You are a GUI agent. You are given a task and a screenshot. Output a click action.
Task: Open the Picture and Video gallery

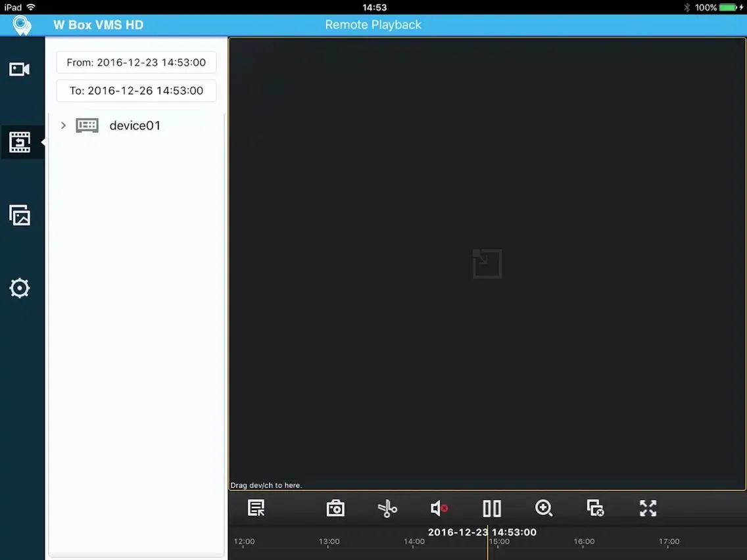coord(20,215)
